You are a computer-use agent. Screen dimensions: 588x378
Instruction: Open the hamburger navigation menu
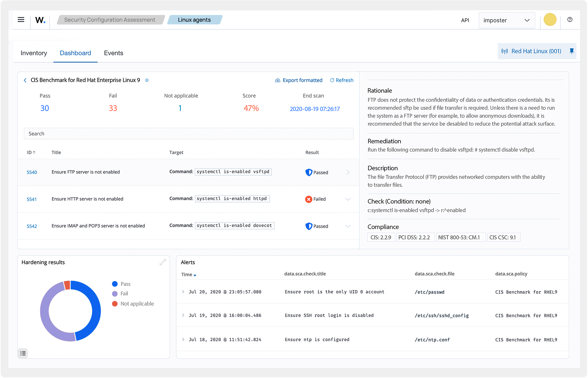(x=21, y=20)
